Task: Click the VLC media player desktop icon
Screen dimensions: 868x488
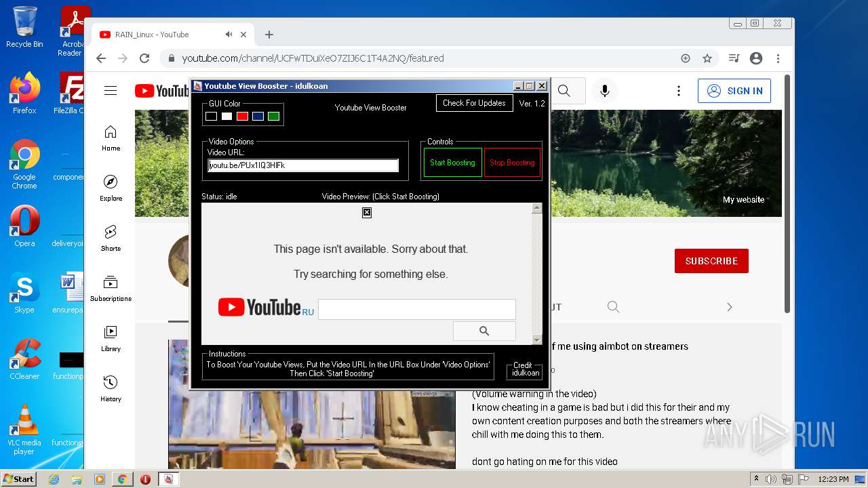Action: 24,430
